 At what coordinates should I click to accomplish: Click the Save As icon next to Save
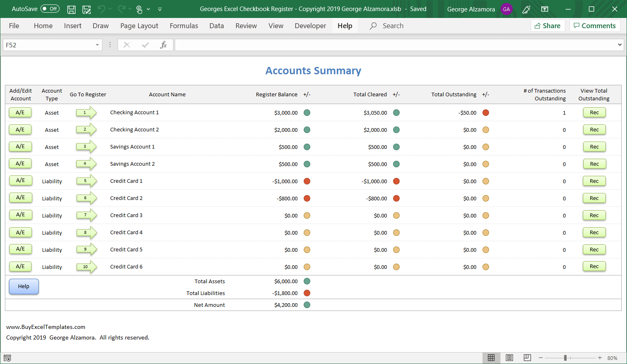87,9
